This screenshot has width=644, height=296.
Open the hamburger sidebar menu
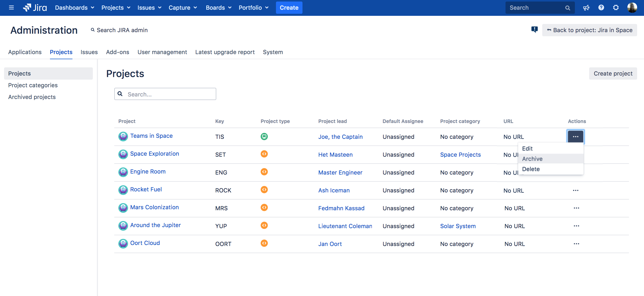click(11, 8)
